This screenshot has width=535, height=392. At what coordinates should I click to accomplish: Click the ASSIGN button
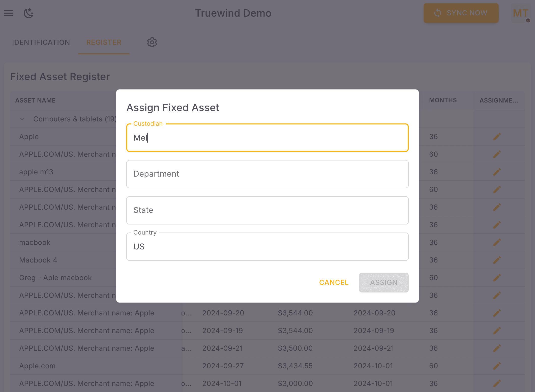[x=383, y=282]
